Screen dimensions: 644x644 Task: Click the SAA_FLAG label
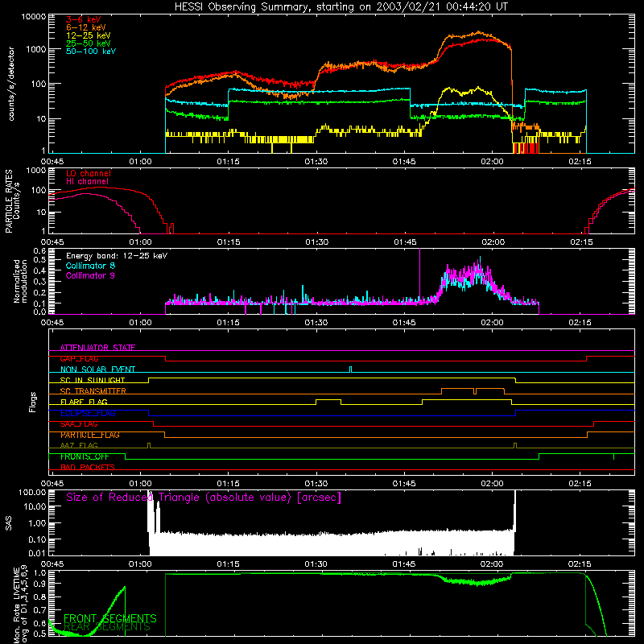pyautogui.click(x=79, y=424)
